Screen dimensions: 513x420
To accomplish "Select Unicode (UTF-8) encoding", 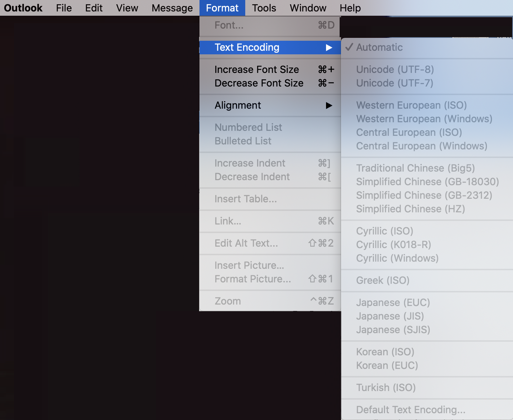I will click(x=395, y=69).
